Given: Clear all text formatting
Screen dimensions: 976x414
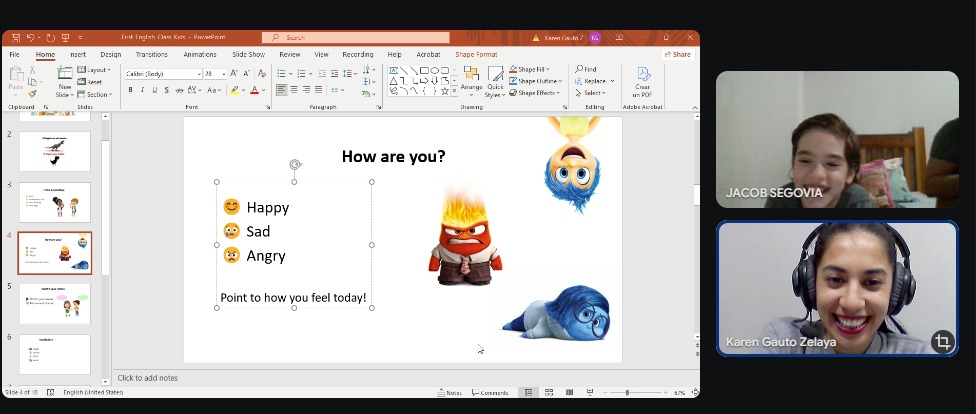Looking at the screenshot, I should [262, 73].
